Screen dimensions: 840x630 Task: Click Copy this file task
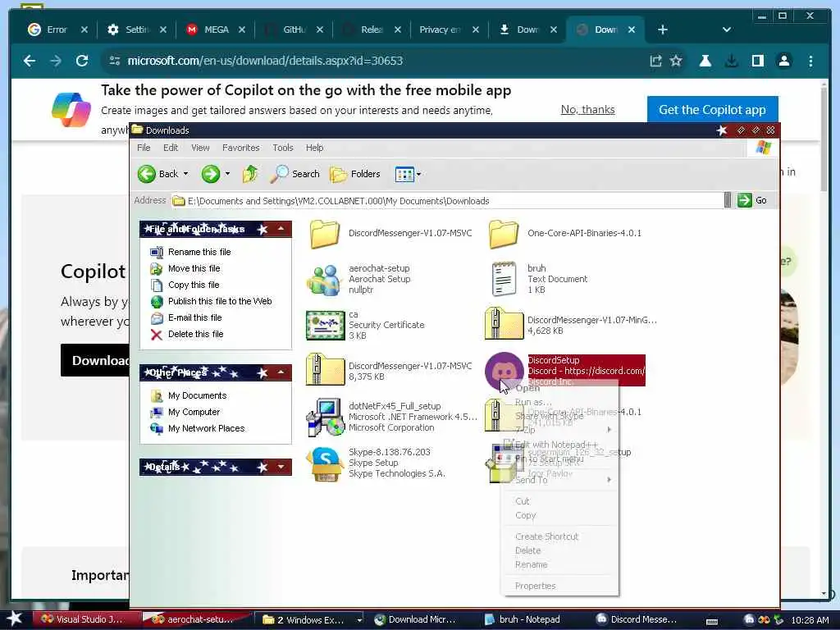point(194,285)
